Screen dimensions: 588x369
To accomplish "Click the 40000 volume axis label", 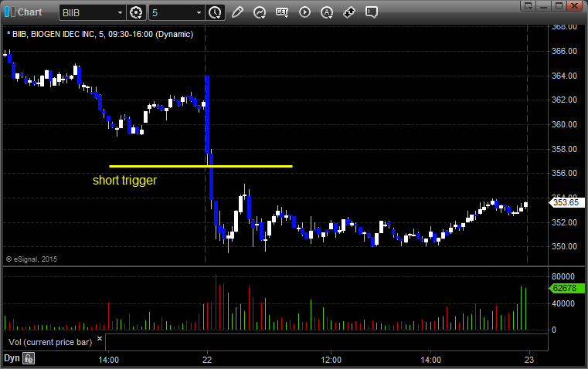I will pos(563,304).
